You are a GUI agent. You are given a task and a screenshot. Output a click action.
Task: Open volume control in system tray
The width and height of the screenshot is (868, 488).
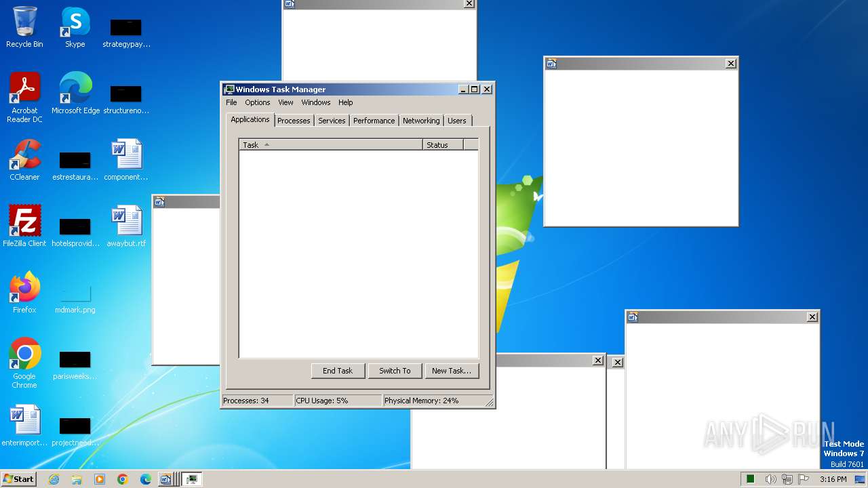coord(770,479)
